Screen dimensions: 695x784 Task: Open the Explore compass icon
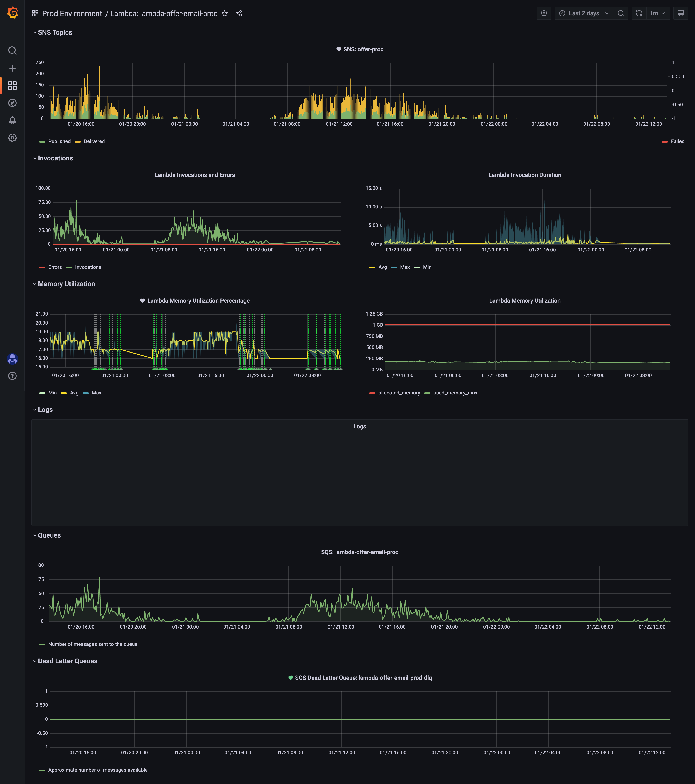tap(12, 103)
